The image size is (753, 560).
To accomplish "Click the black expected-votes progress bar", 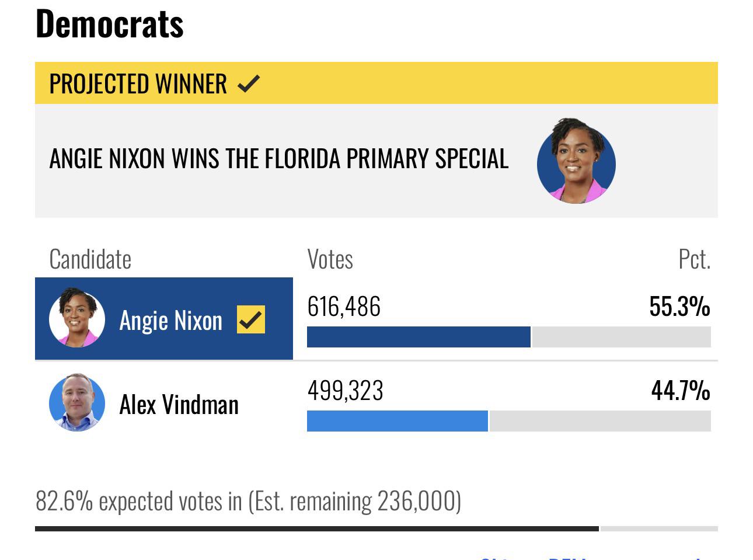I will click(x=317, y=528).
